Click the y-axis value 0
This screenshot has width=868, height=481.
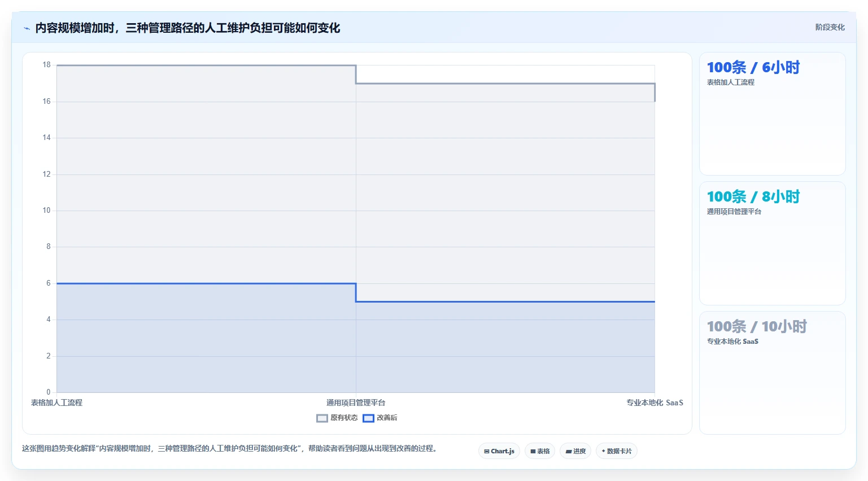(48, 392)
